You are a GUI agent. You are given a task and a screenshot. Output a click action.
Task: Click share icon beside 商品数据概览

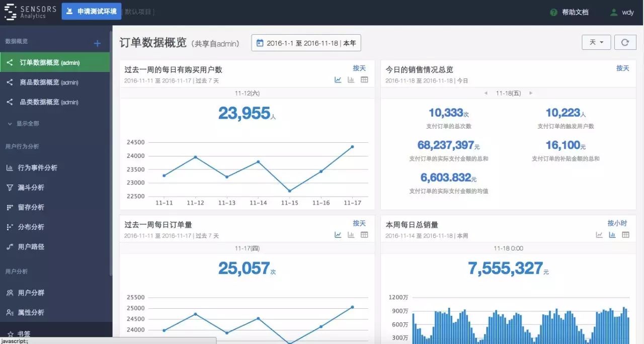coord(10,82)
